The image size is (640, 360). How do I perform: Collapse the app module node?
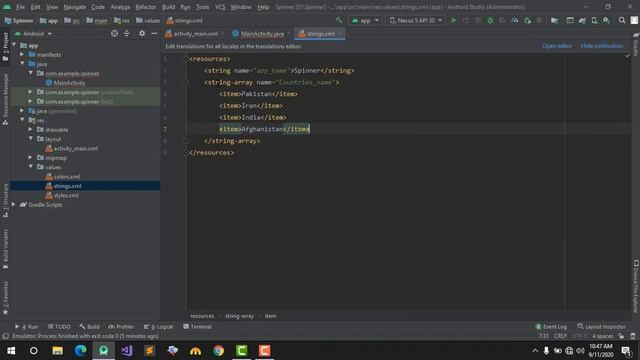tap(14, 45)
